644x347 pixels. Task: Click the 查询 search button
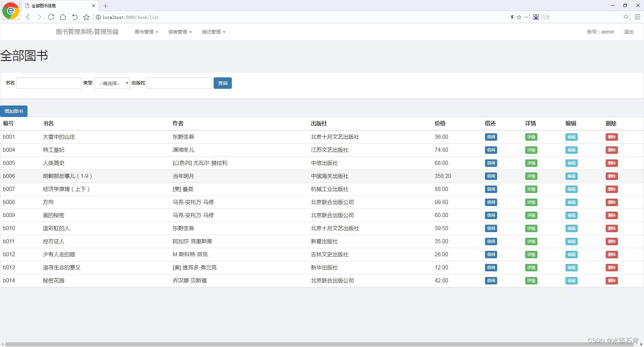pyautogui.click(x=222, y=83)
